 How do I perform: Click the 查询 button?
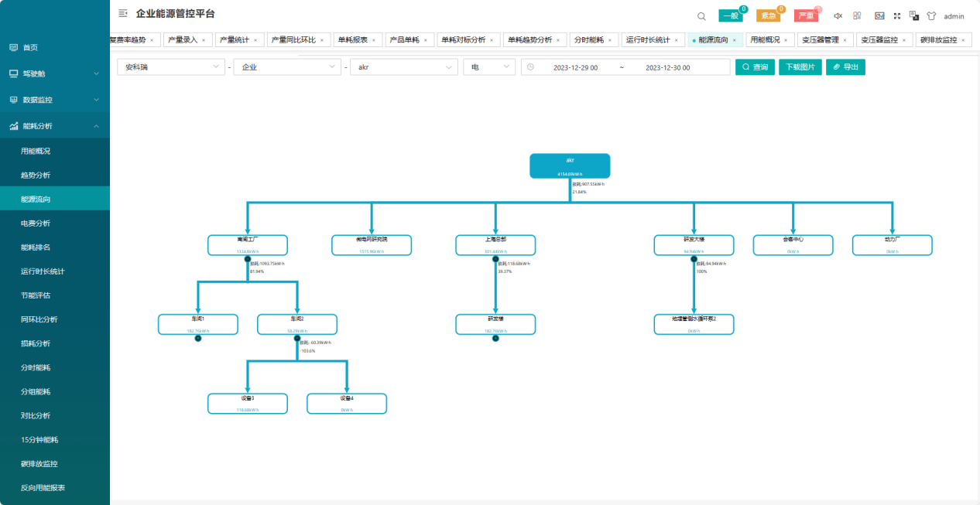[x=755, y=67]
